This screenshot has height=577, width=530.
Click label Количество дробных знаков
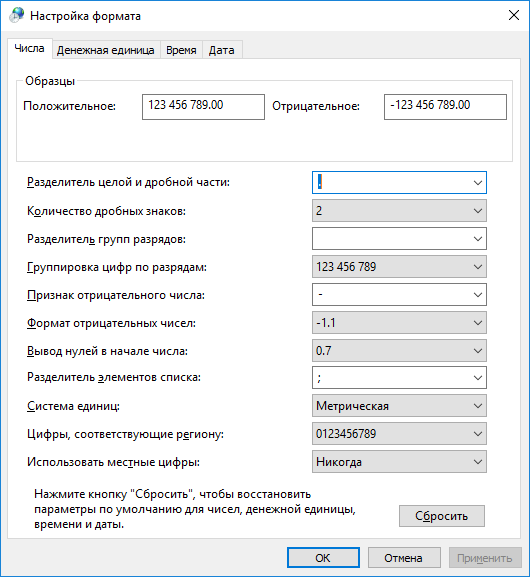click(x=106, y=211)
